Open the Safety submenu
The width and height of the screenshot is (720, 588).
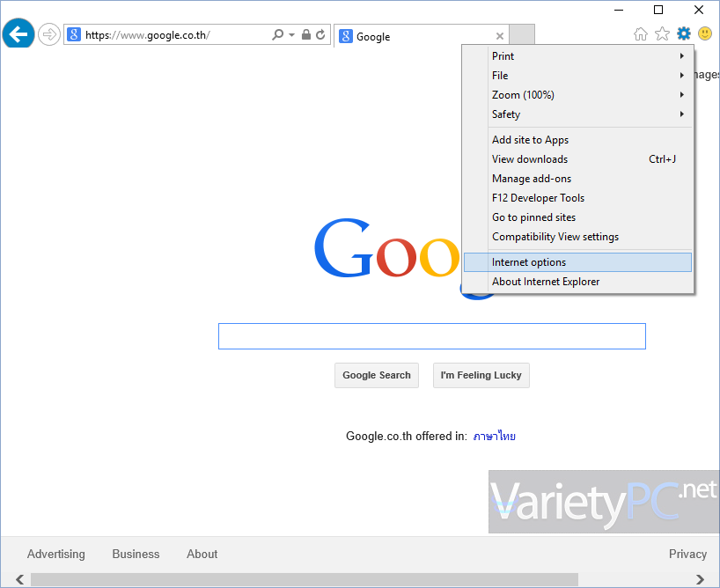pyautogui.click(x=577, y=114)
